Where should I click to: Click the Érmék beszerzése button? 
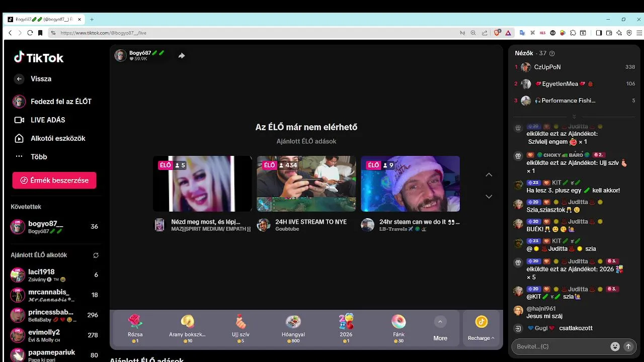[54, 180]
